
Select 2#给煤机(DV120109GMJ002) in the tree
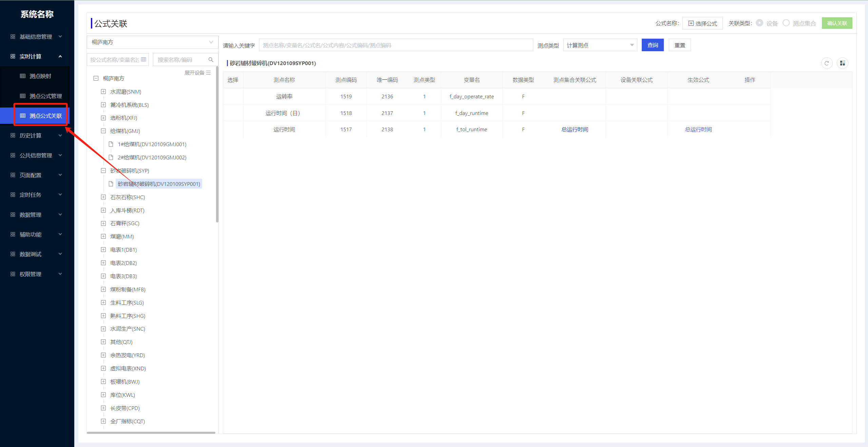(x=152, y=157)
